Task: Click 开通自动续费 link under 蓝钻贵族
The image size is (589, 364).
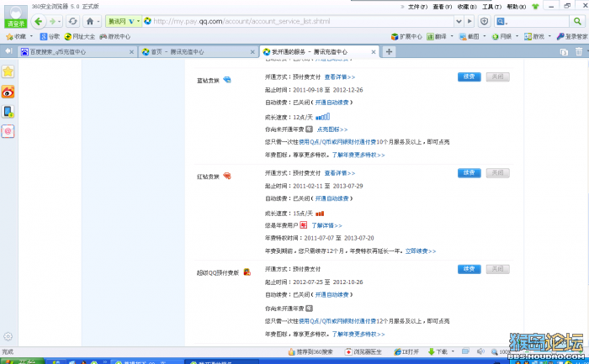Action: 332,103
